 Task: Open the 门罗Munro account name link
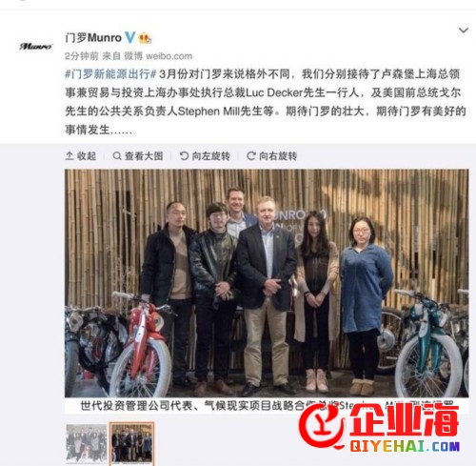pos(93,38)
